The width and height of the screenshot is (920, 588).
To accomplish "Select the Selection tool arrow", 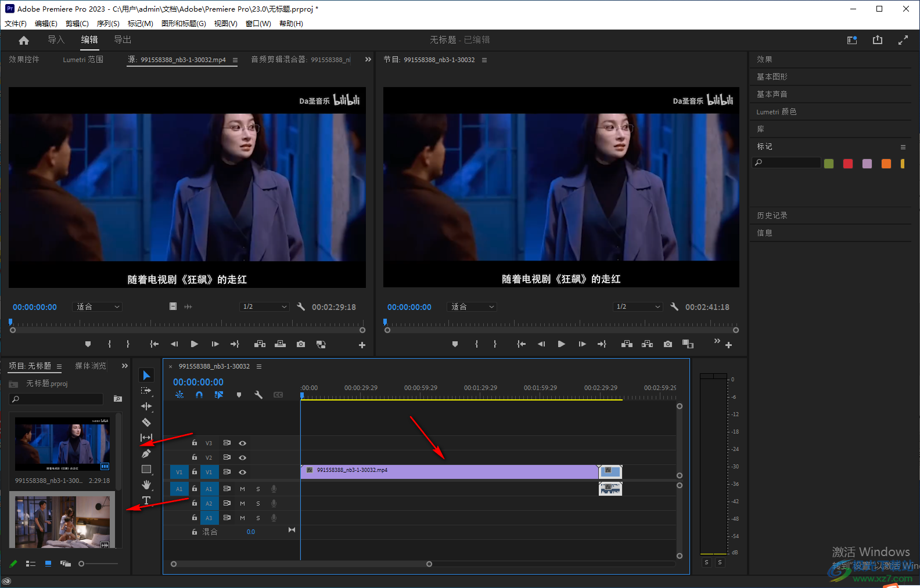I will pos(146,376).
